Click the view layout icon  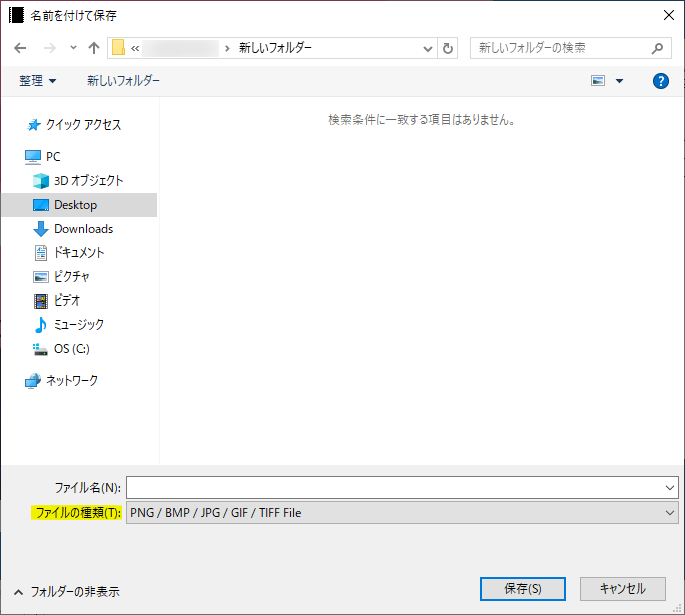tap(599, 81)
